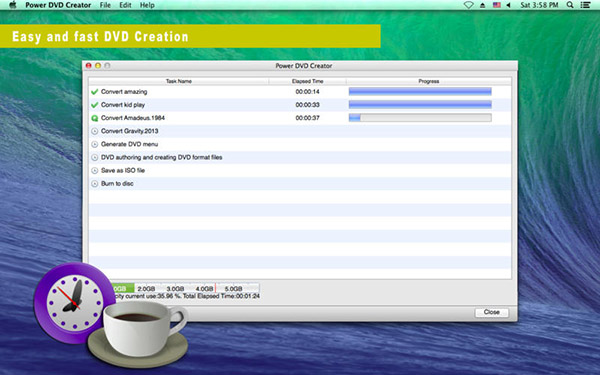The image size is (600, 375).
Task: Click the eject icon in menu bar
Action: click(x=483, y=5)
